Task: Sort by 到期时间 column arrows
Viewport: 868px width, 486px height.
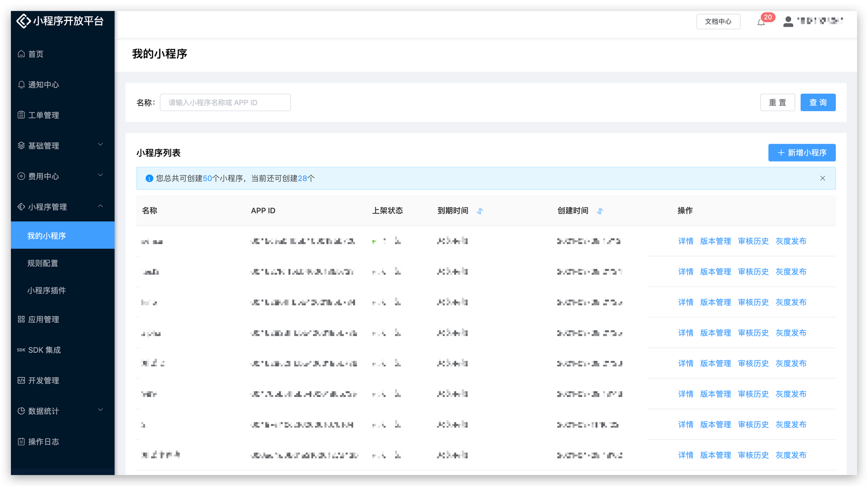Action: 480,211
